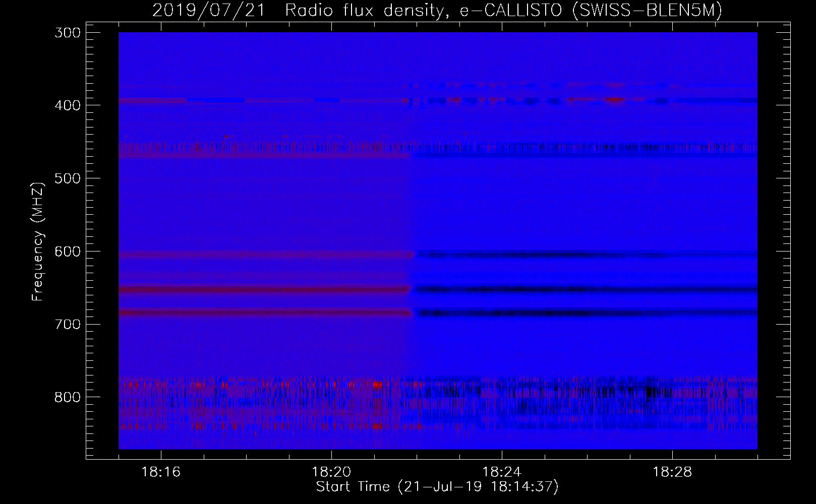The height and width of the screenshot is (504, 816).
Task: Click the 800 frequency tick label
Action: point(67,397)
